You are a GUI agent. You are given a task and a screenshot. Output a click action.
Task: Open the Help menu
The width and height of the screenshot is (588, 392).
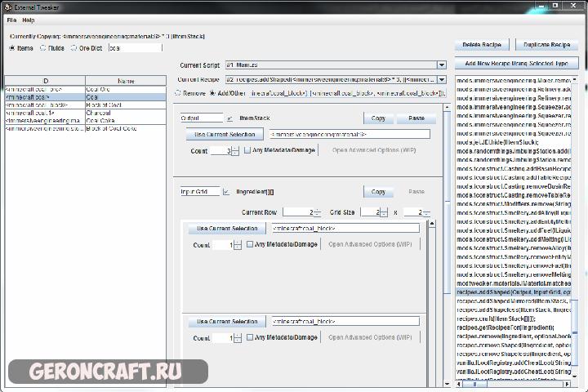[x=29, y=20]
